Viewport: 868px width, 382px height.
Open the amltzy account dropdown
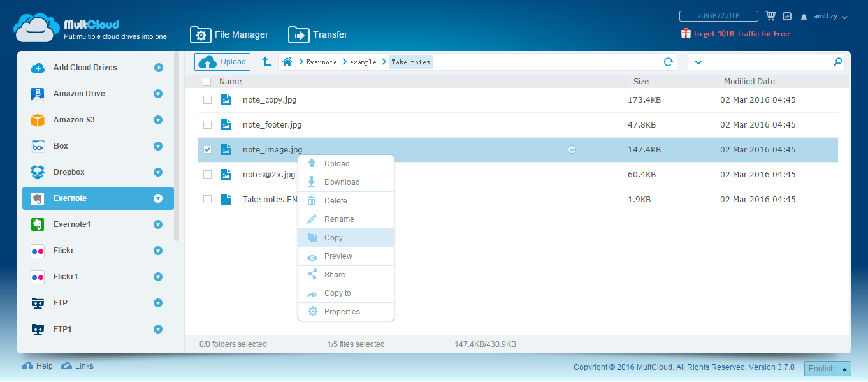pos(830,17)
